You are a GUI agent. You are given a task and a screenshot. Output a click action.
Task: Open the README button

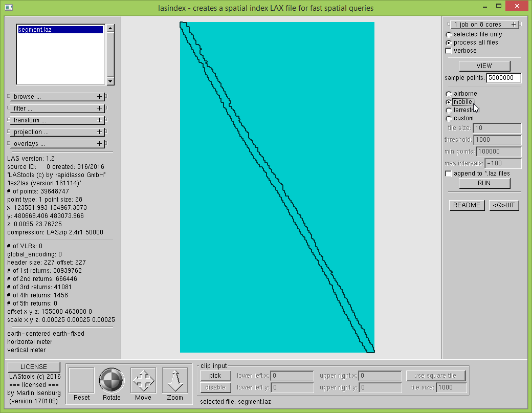tap(467, 205)
